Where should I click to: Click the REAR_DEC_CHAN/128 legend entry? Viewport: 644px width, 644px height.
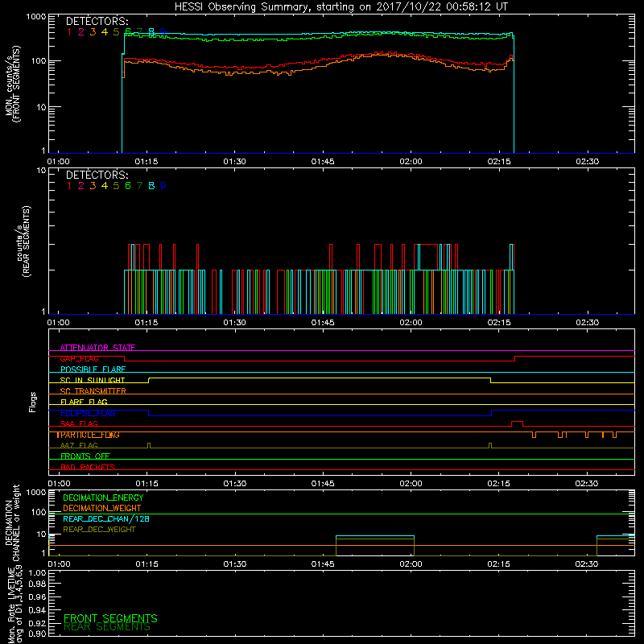pos(106,518)
